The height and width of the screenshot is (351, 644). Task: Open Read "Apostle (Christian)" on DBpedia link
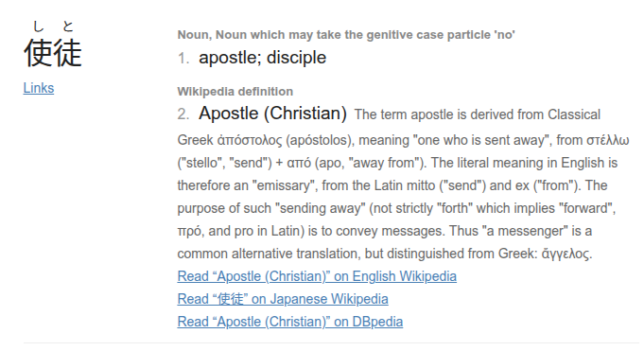pos(290,322)
